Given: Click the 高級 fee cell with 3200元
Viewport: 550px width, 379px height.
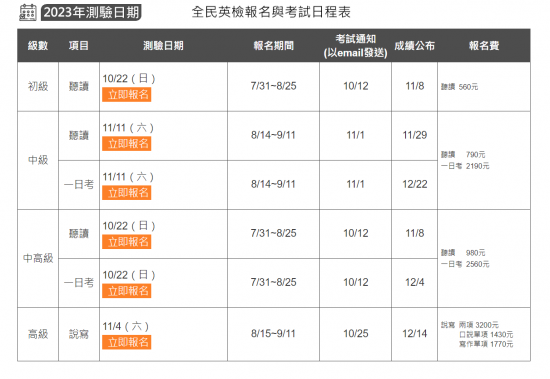Looking at the screenshot, I should click(x=484, y=334).
